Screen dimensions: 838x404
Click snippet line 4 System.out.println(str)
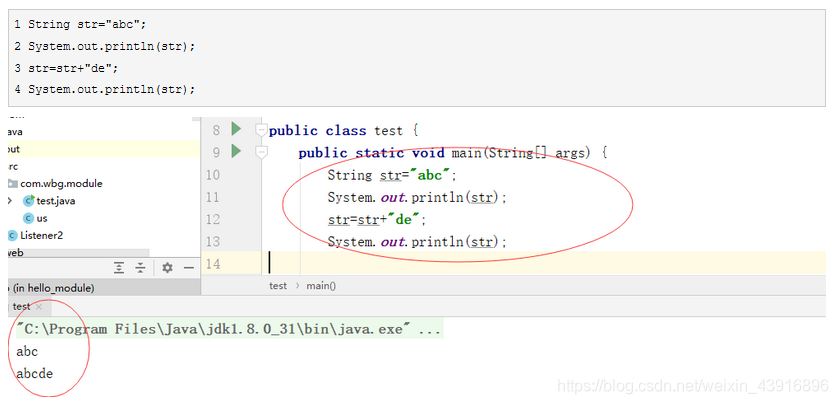[x=112, y=90]
